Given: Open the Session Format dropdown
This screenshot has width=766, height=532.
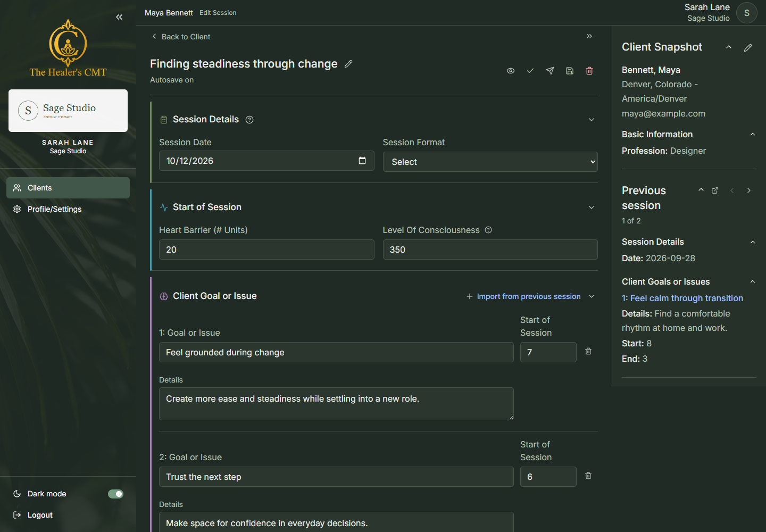Looking at the screenshot, I should pyautogui.click(x=490, y=162).
